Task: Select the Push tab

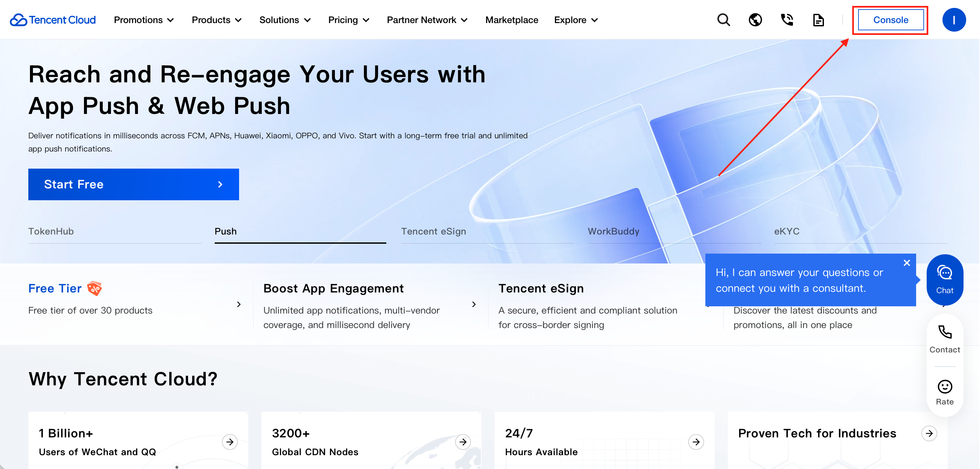Action: coord(300,232)
